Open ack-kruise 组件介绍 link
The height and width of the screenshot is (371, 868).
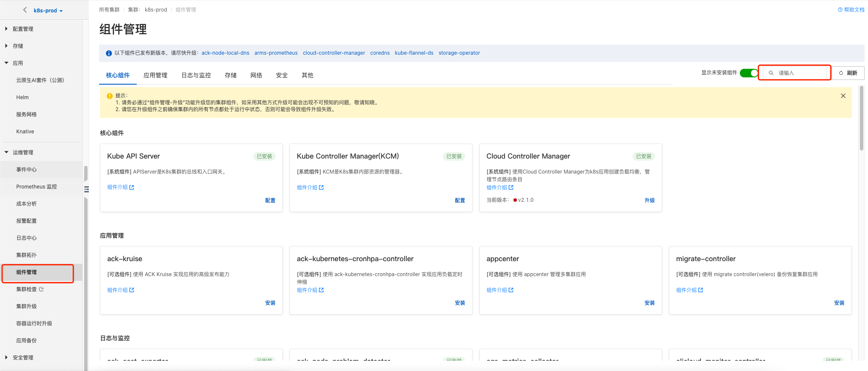pyautogui.click(x=120, y=290)
